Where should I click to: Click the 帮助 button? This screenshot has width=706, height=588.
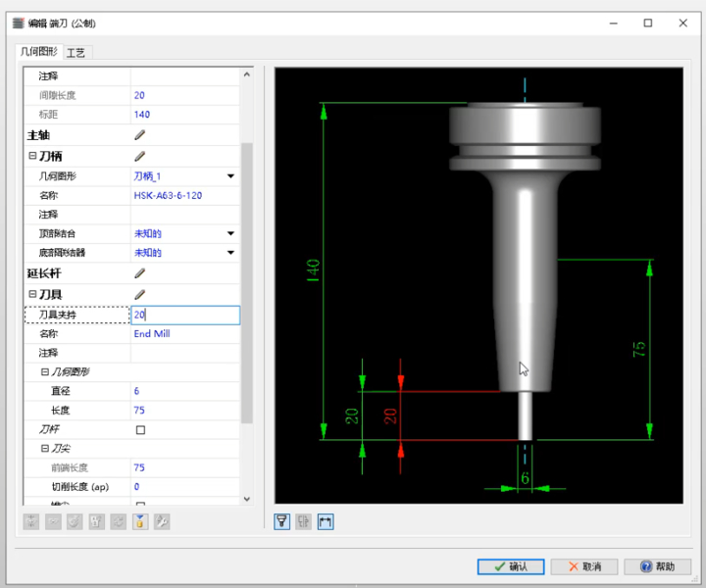pos(657,566)
